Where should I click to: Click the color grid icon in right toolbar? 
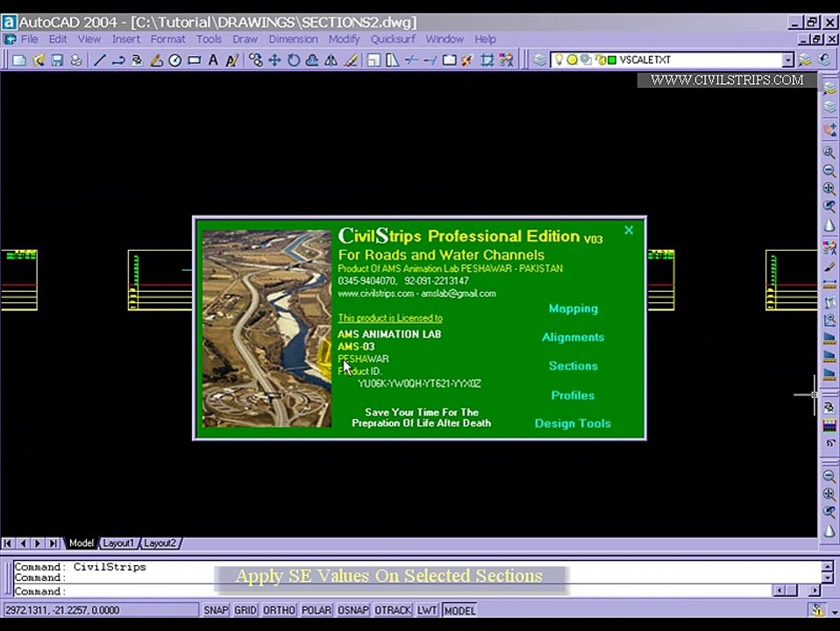829,426
